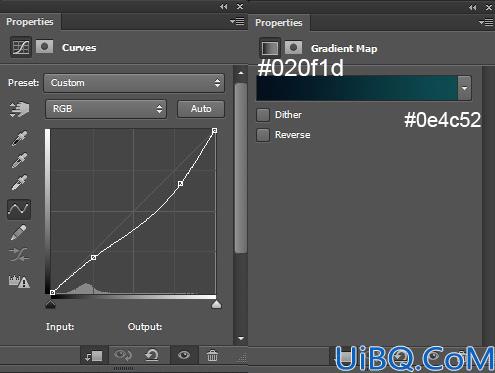Pick the white point eyedropper in Curves
The image size is (495, 373).
tap(19, 183)
